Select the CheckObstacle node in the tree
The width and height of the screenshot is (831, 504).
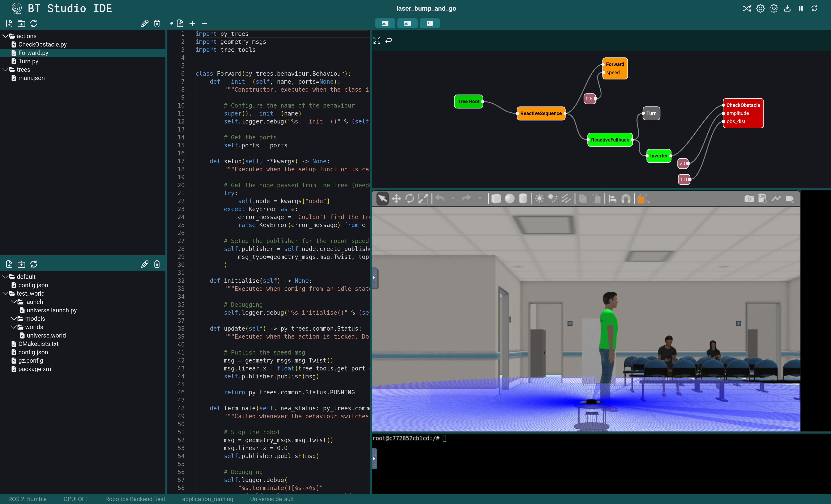pos(743,113)
